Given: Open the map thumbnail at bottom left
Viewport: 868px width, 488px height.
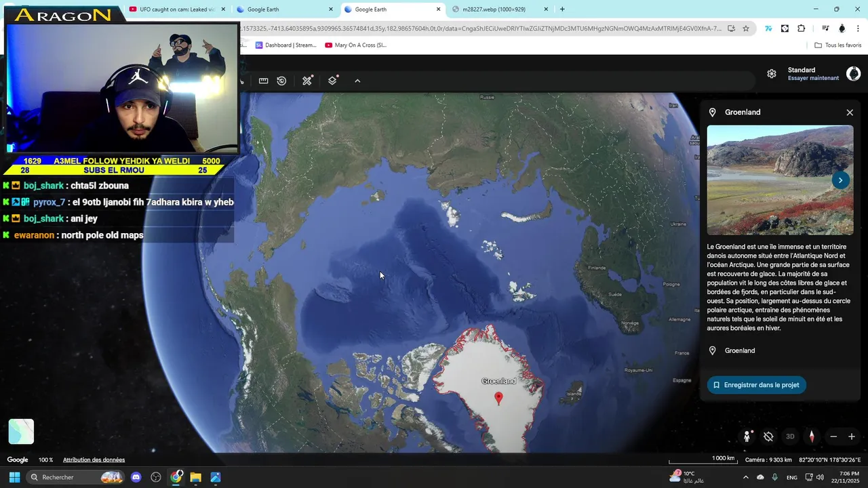Looking at the screenshot, I should [x=21, y=431].
